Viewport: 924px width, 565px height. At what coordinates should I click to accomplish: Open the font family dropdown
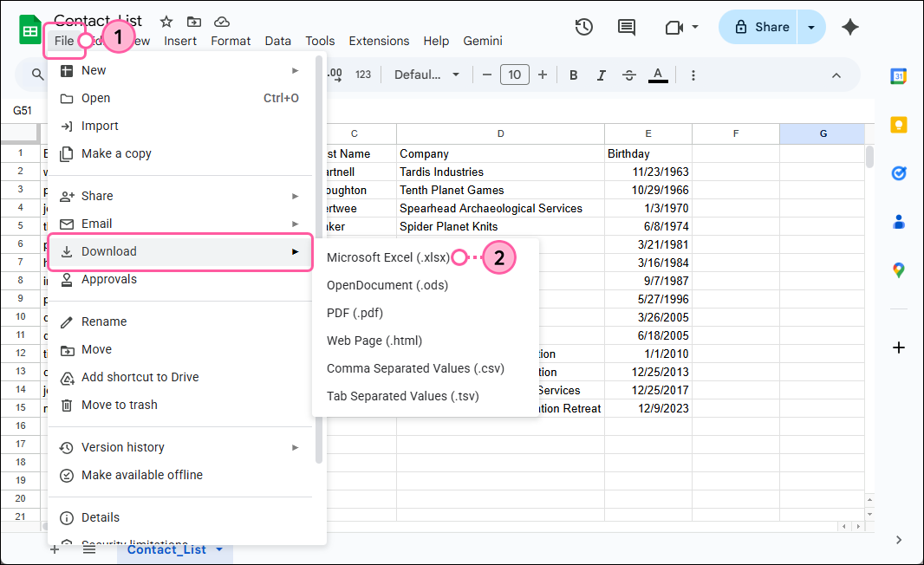[x=426, y=75]
